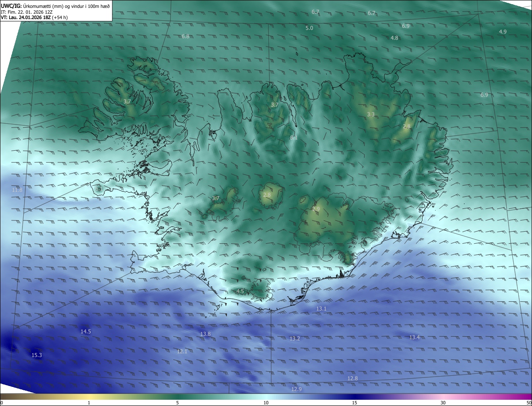Click the 4.8 value label on the map
This screenshot has width=532, height=406.
394,38
